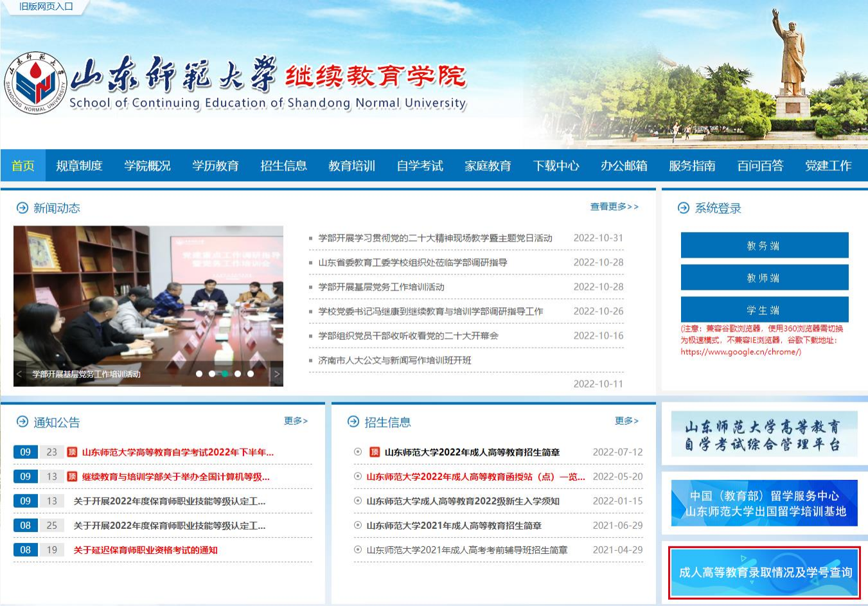
Task: Open the 规章制度 menu item
Action: (79, 166)
